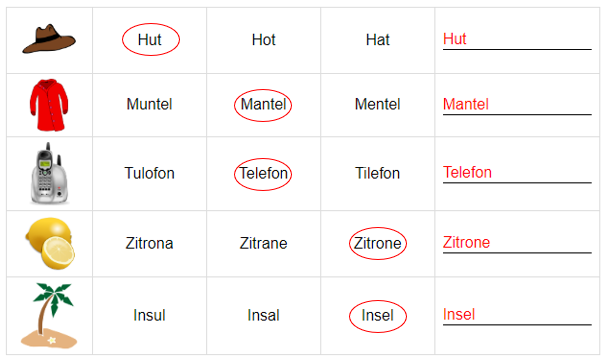Click the cordless telephone picture

point(49,173)
